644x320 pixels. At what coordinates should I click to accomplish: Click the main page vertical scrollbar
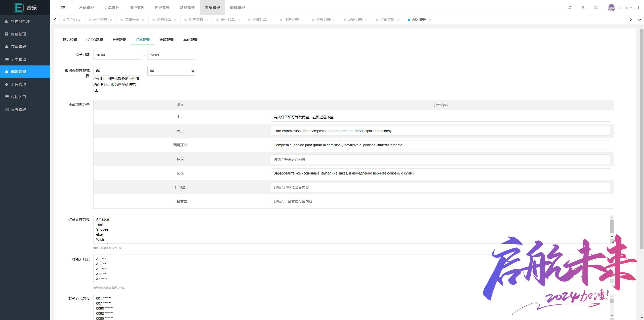[x=642, y=138]
